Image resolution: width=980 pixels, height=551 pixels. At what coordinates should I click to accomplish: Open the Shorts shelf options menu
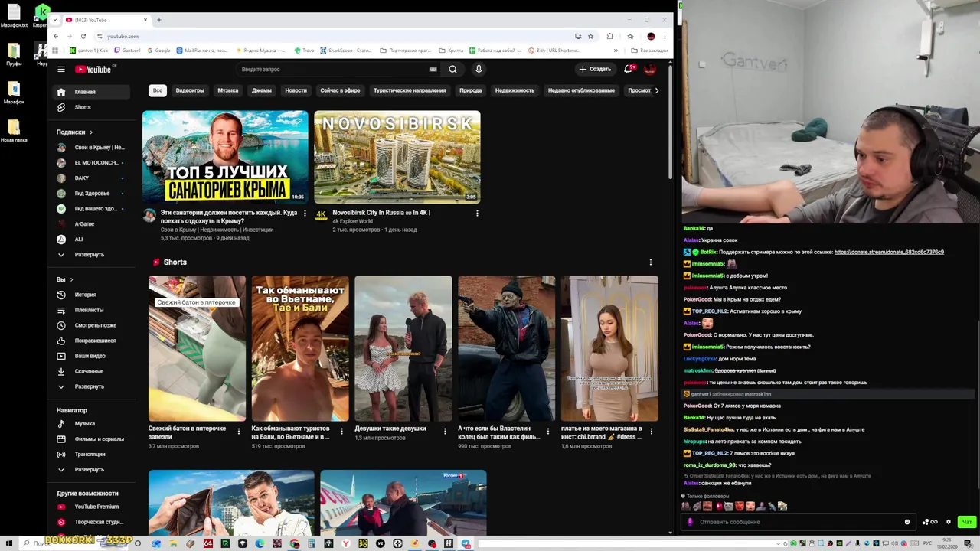tap(651, 262)
